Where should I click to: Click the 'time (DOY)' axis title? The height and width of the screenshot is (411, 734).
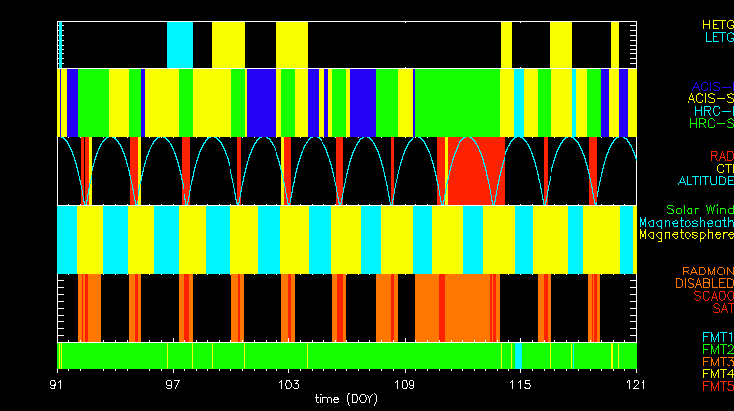tap(347, 399)
